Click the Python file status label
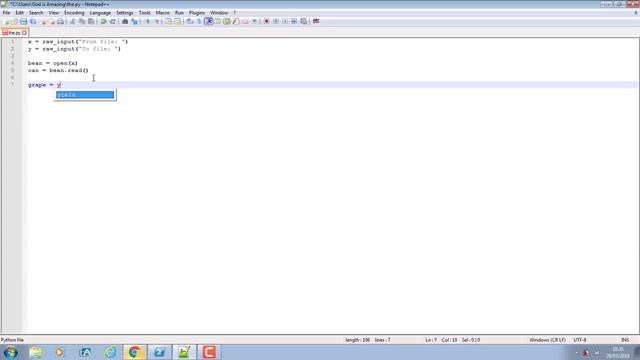Viewport: 640px width, 360px height. (x=12, y=340)
